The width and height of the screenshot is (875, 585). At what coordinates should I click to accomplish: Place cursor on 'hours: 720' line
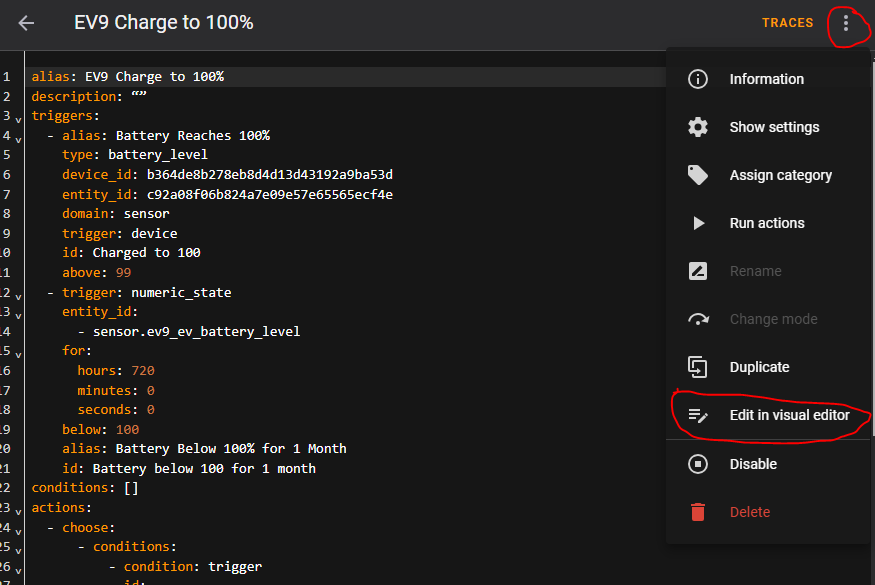tap(116, 371)
